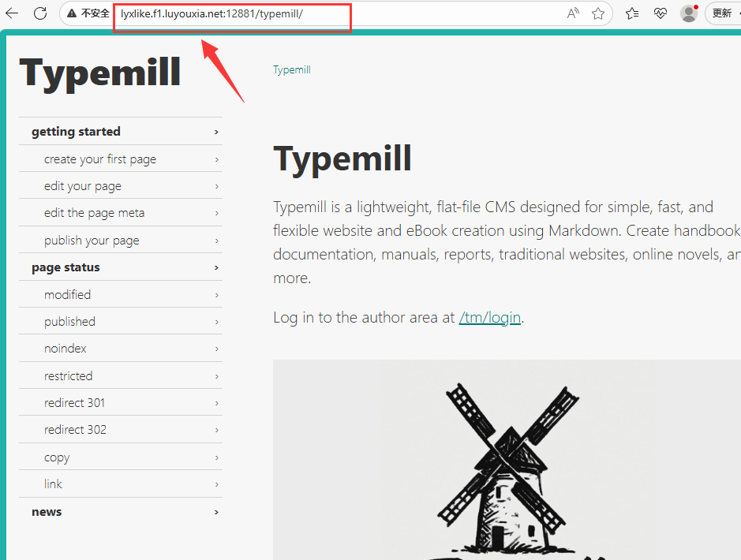
Task: Click the chevron beside edit the page meta
Action: coord(216,214)
